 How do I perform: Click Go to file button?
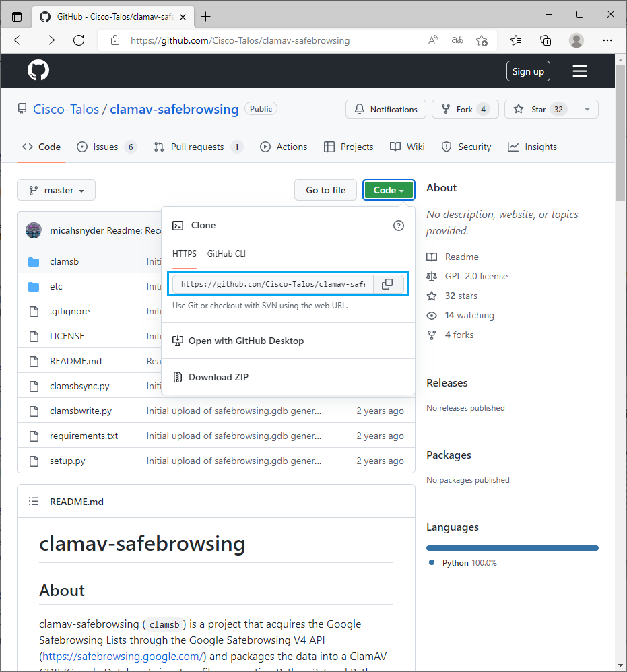[326, 190]
